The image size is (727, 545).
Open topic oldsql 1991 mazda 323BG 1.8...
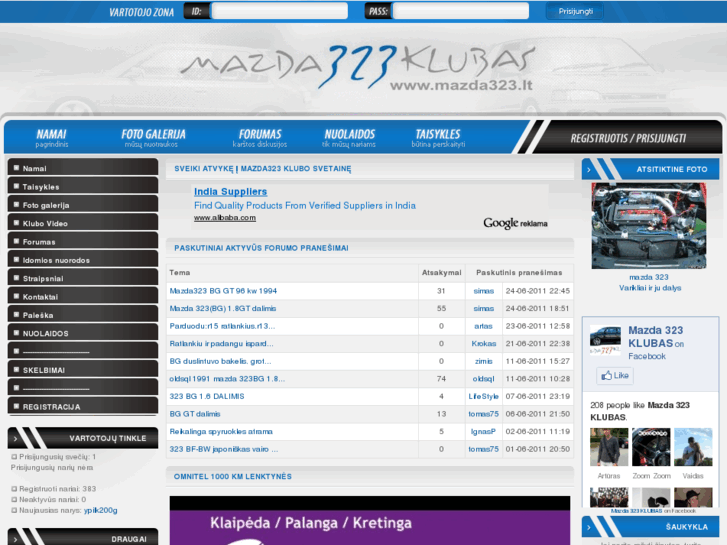227,379
